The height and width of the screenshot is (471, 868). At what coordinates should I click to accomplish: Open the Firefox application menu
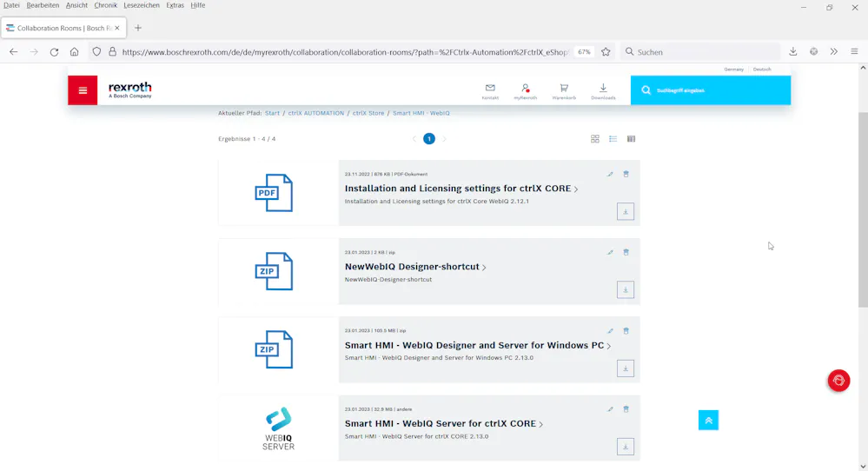pyautogui.click(x=854, y=51)
